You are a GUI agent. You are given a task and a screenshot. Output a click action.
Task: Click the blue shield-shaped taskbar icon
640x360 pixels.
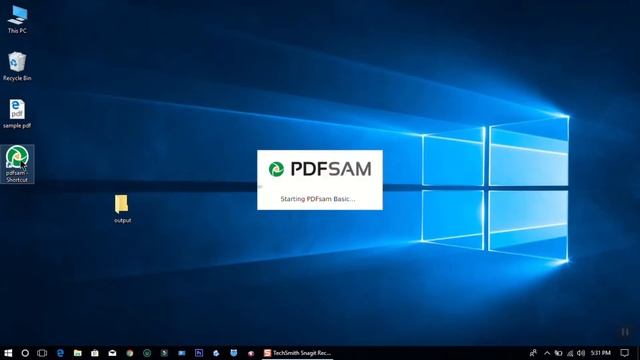[x=233, y=353]
